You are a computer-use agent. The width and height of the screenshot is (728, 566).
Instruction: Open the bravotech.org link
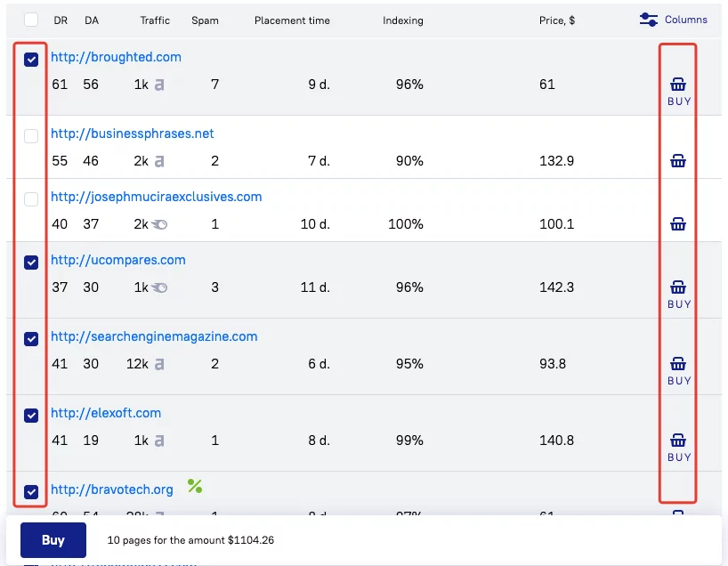click(112, 489)
